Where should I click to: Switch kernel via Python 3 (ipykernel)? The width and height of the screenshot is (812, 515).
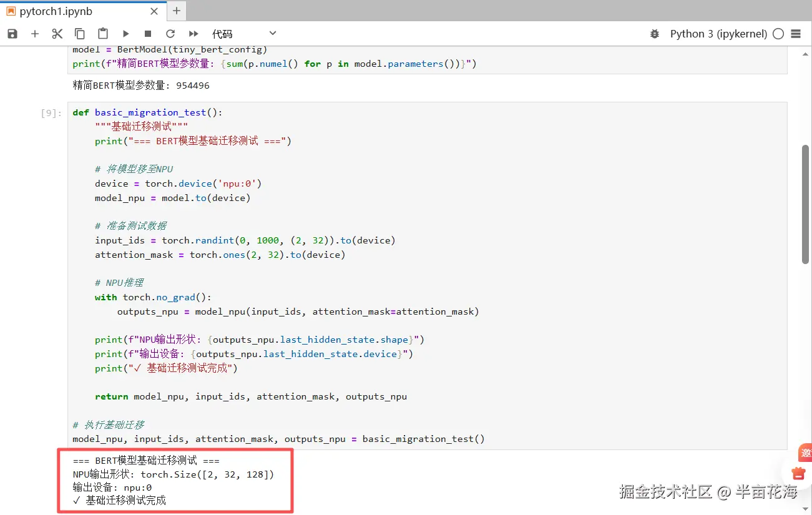(x=718, y=34)
